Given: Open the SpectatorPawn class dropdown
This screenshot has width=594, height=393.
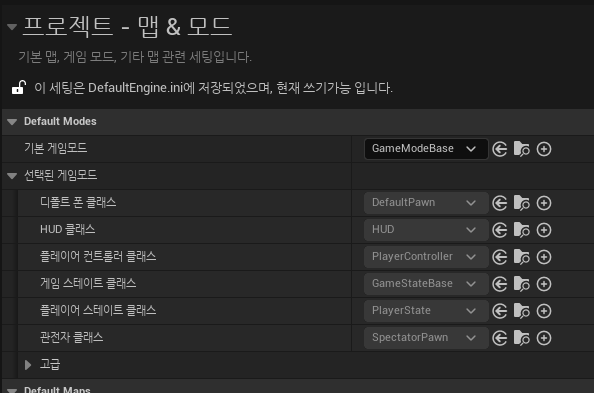Looking at the screenshot, I should pos(426,338).
